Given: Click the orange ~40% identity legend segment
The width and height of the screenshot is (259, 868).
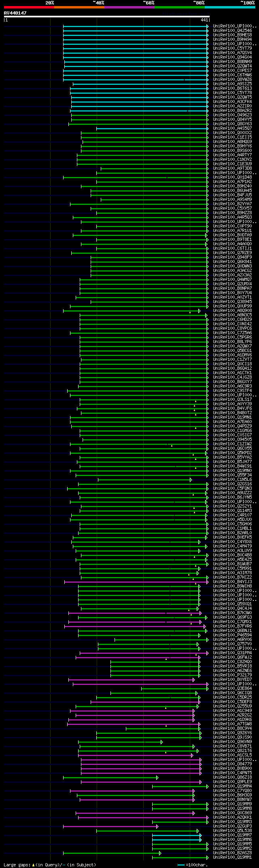Looking at the screenshot, I should click(x=79, y=7).
